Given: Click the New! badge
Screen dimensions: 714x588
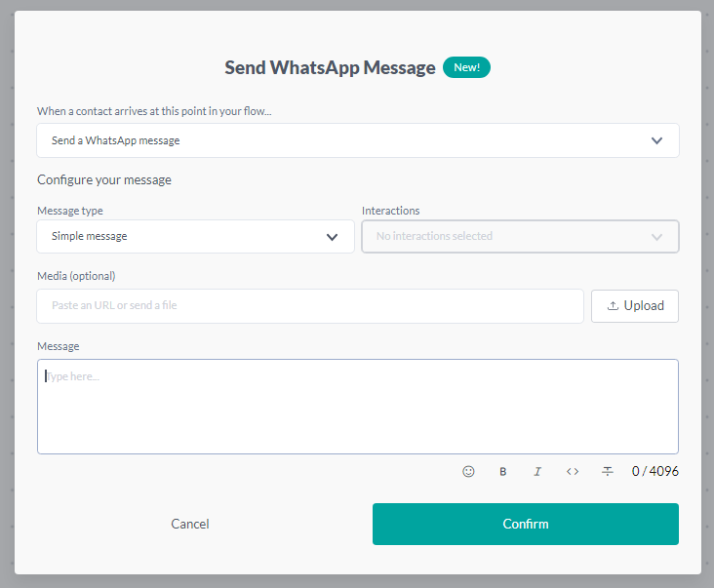Looking at the screenshot, I should point(467,67).
